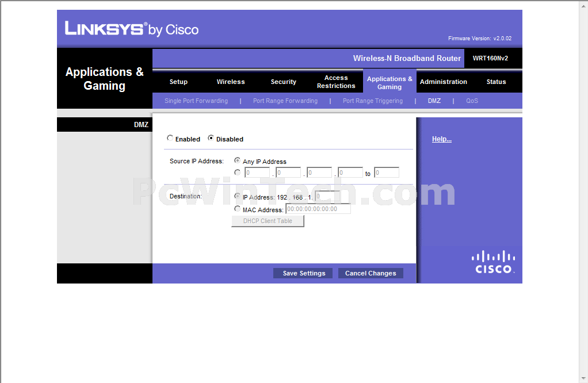Focus the third source IP octet field
The height and width of the screenshot is (383, 588).
point(319,173)
